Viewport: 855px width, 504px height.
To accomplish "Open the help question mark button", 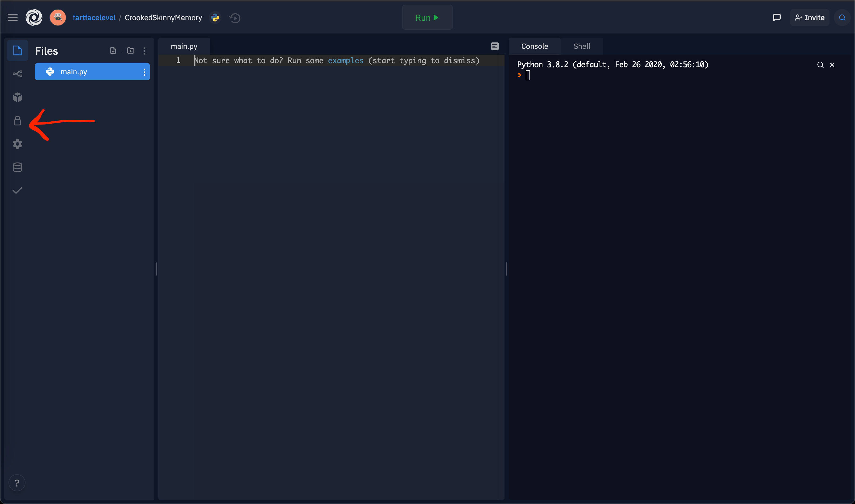I will [17, 482].
